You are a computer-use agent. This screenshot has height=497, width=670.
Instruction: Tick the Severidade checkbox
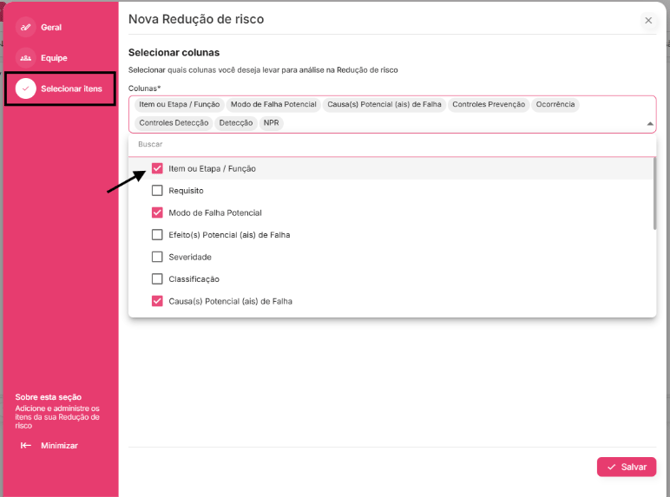click(x=157, y=257)
